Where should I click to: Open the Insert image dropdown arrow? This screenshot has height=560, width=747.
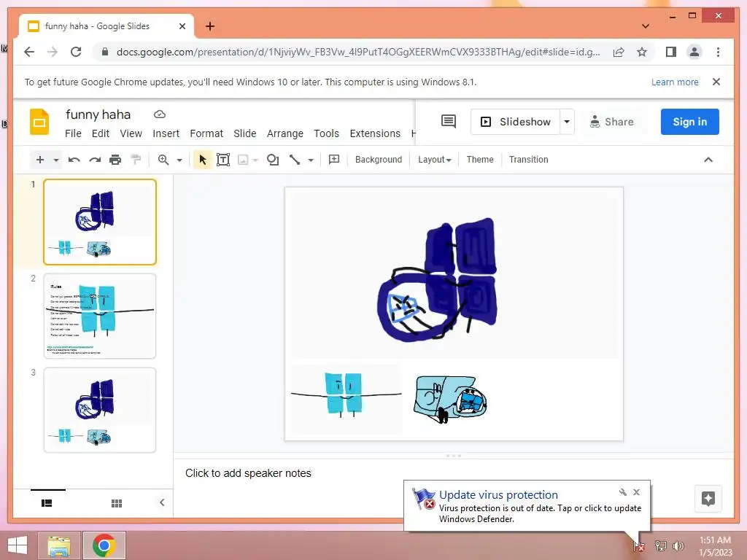coord(255,160)
